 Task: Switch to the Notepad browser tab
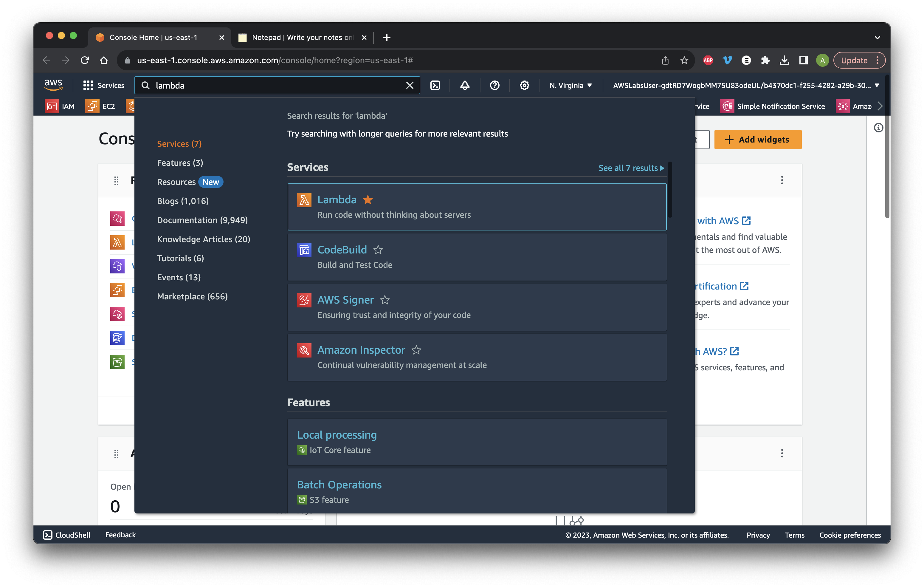click(x=303, y=37)
